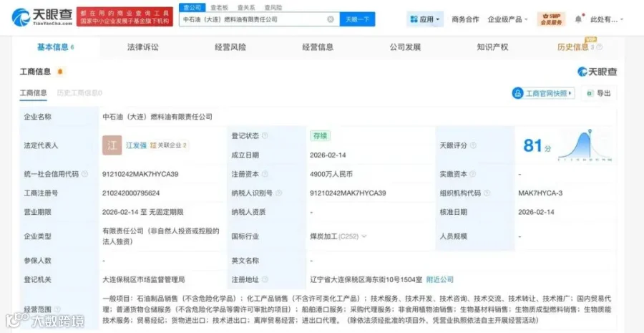Switch to the 查老板 search tab
The height and width of the screenshot is (333, 644).
[x=220, y=7]
